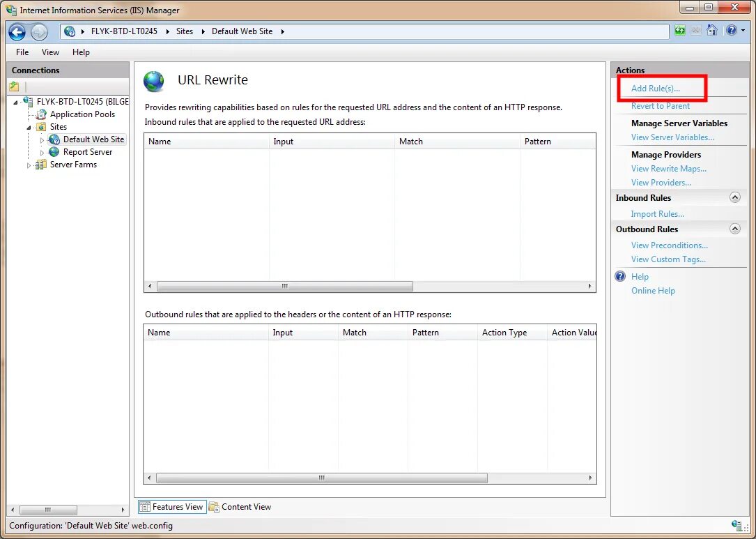This screenshot has height=539, width=756.
Task: Click Connections tree horizontal scrollbar thumb
Action: click(x=48, y=510)
